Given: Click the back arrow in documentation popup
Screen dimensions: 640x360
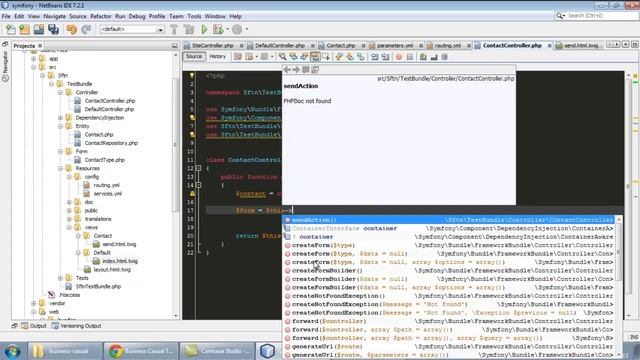Looking at the screenshot, I should pyautogui.click(x=287, y=70).
